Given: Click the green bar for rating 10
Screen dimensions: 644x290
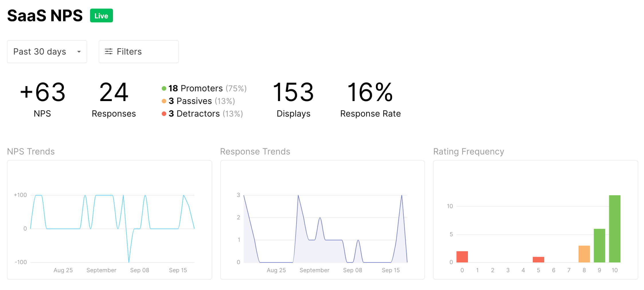Looking at the screenshot, I should (x=614, y=229).
